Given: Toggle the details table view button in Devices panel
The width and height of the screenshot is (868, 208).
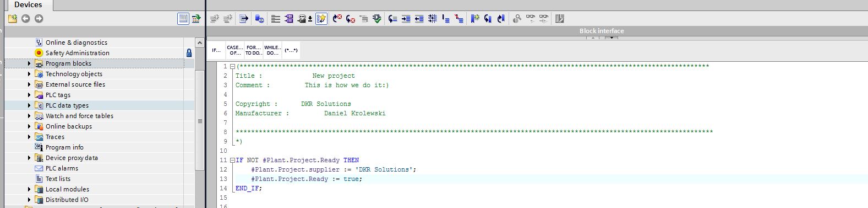Looking at the screenshot, I should tap(183, 19).
